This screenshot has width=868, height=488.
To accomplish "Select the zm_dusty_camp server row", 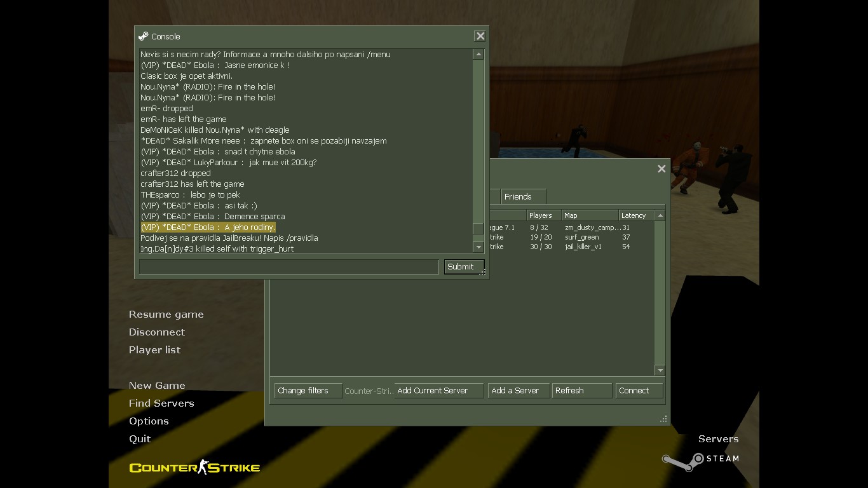I will (572, 227).
